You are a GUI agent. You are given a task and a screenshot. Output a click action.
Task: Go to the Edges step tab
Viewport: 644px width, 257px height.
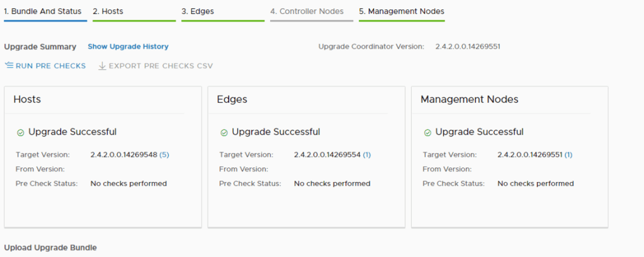pyautogui.click(x=198, y=11)
